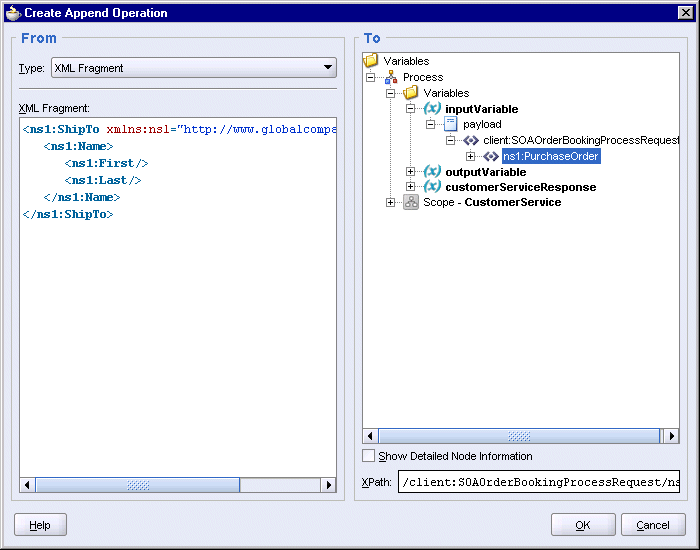The width and height of the screenshot is (700, 550).
Task: Click variable tree scrollbar right arrow
Action: pyautogui.click(x=672, y=436)
